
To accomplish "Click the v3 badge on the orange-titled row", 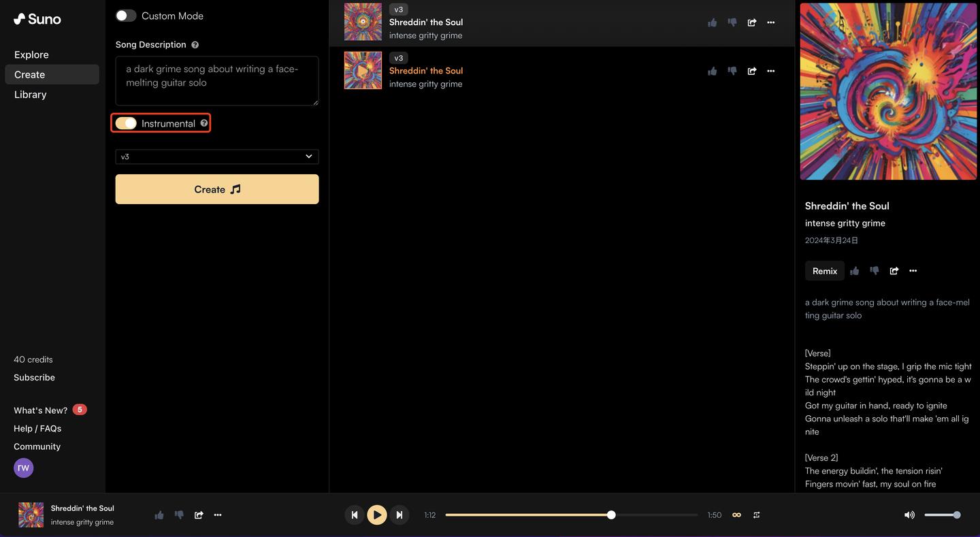I will tap(399, 58).
